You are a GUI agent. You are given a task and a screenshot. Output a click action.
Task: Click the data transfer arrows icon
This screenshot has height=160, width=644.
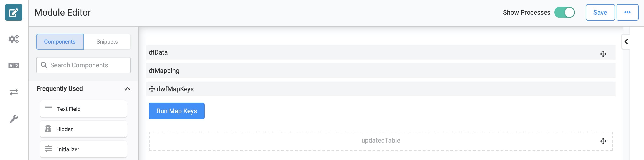(x=14, y=92)
